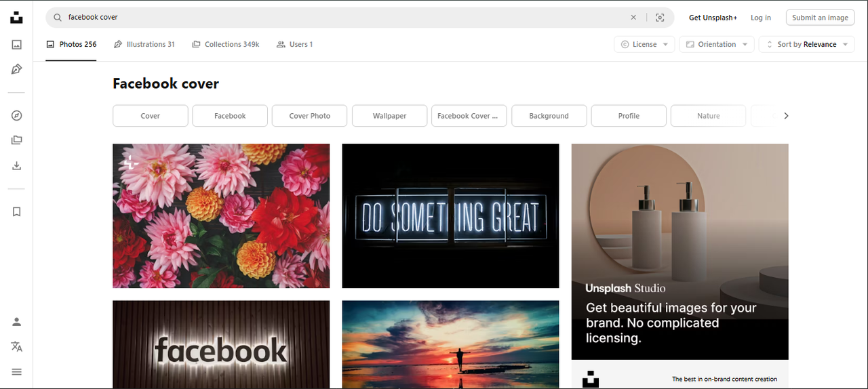868x389 pixels.
Task: Switch to the Collections 349k tab
Action: [225, 45]
